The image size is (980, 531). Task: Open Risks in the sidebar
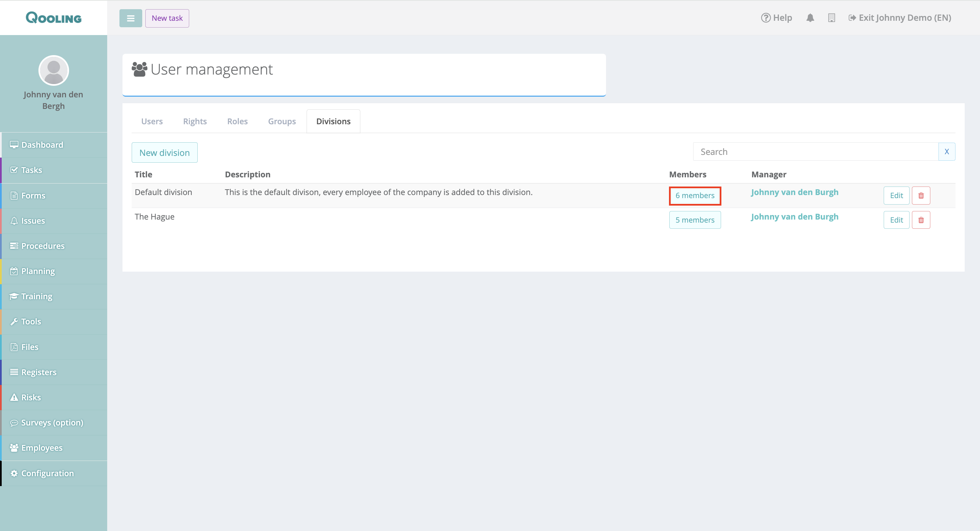[31, 397]
